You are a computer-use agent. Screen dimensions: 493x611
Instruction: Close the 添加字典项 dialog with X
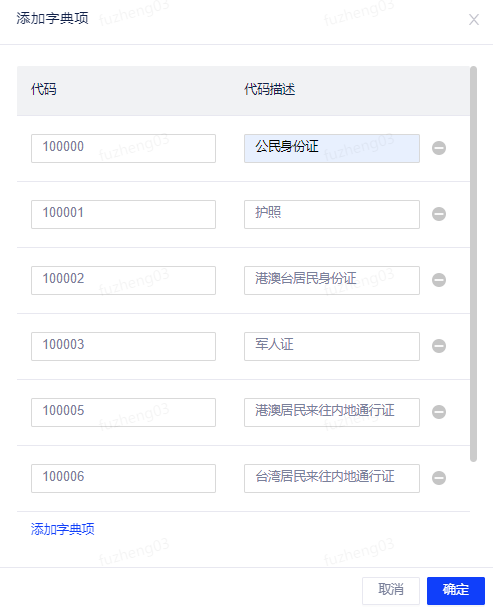coord(474,19)
